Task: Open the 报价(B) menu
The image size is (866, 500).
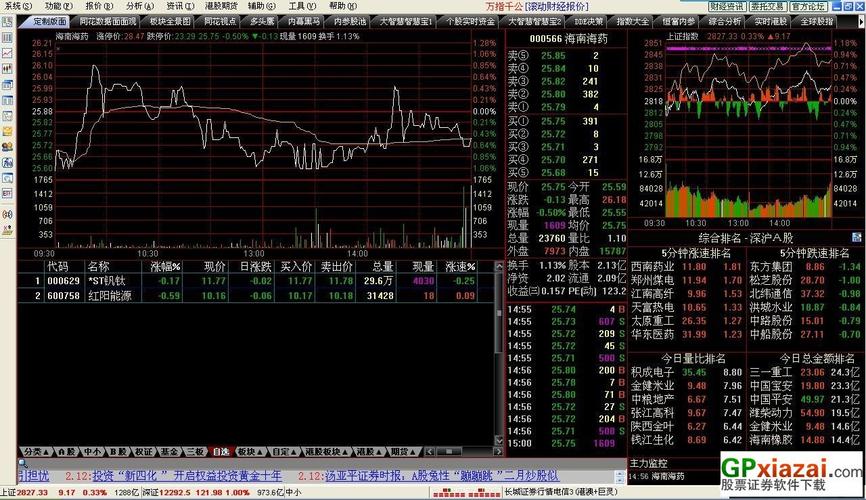Action: pyautogui.click(x=99, y=6)
